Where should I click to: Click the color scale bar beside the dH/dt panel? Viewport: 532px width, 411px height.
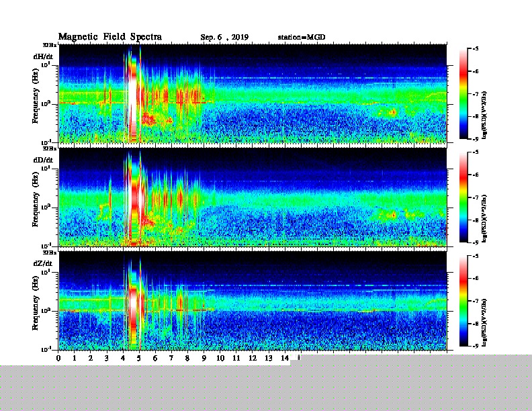click(463, 94)
